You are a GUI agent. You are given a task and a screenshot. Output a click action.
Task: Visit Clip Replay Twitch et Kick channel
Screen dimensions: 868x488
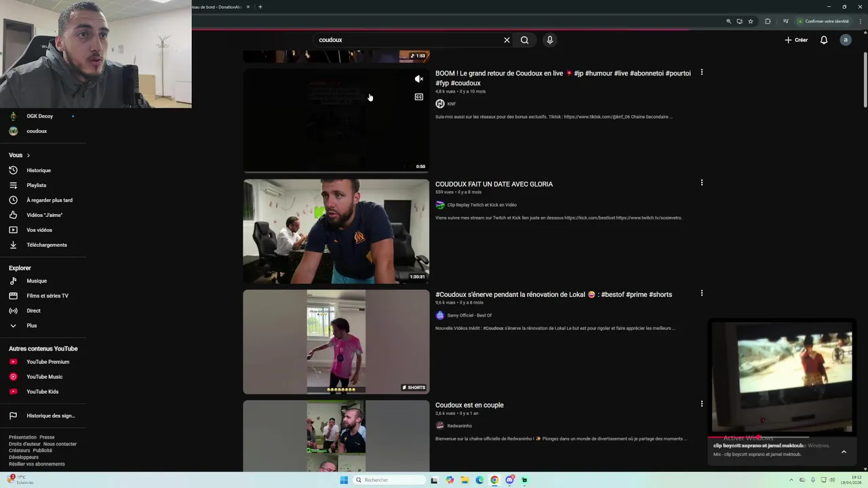tap(481, 205)
